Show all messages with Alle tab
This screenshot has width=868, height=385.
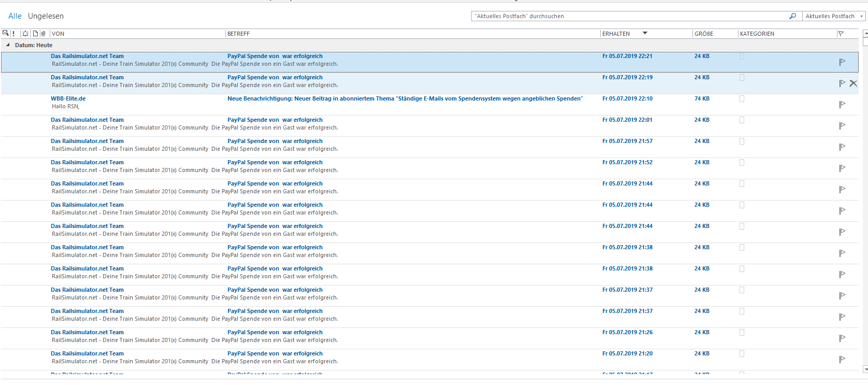(x=15, y=16)
